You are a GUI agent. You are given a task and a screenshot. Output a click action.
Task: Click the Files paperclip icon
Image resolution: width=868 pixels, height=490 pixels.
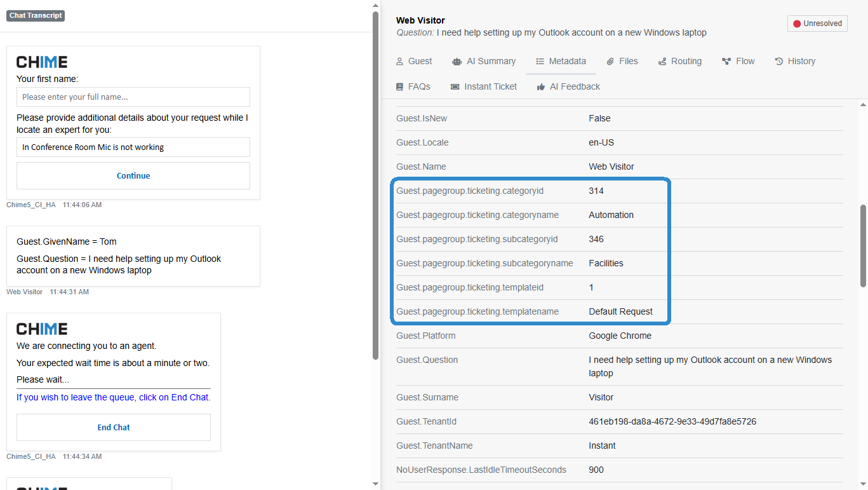pos(608,60)
